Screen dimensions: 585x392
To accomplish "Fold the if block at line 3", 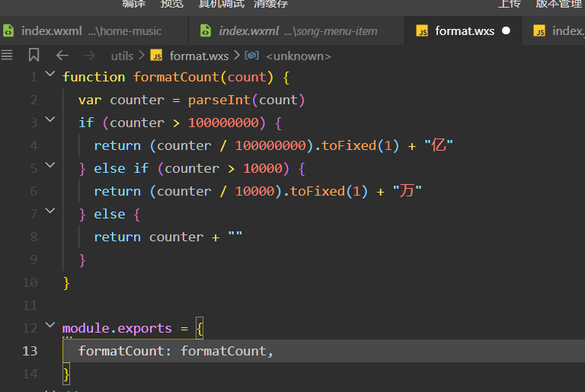I will click(x=50, y=120).
